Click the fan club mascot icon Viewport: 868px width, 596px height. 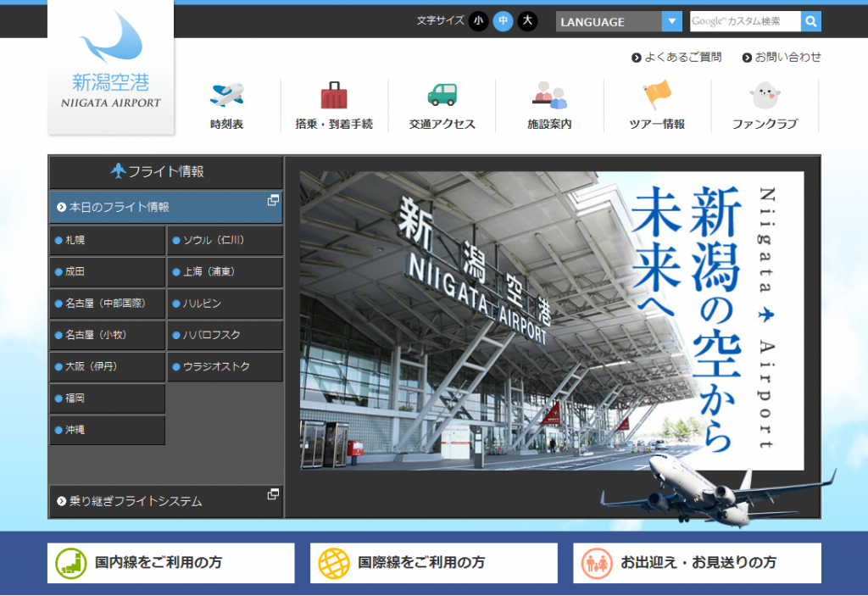[765, 95]
